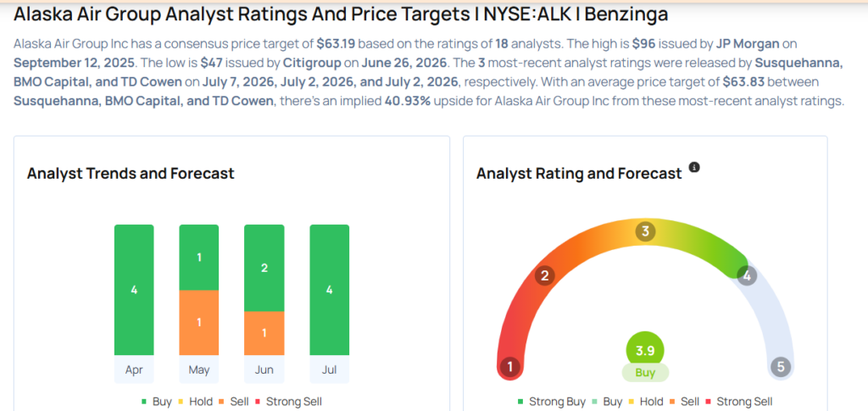
Task: Select the Jun month label below the chart
Action: [x=264, y=369]
